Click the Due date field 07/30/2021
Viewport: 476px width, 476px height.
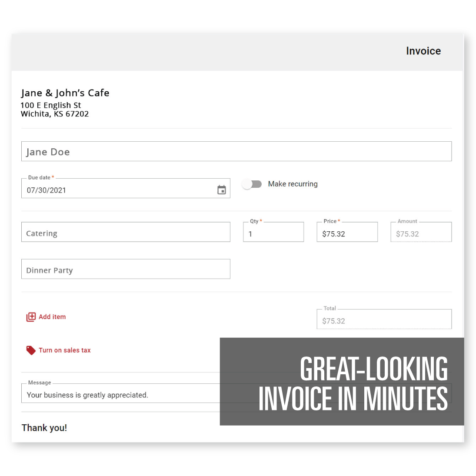(x=126, y=189)
